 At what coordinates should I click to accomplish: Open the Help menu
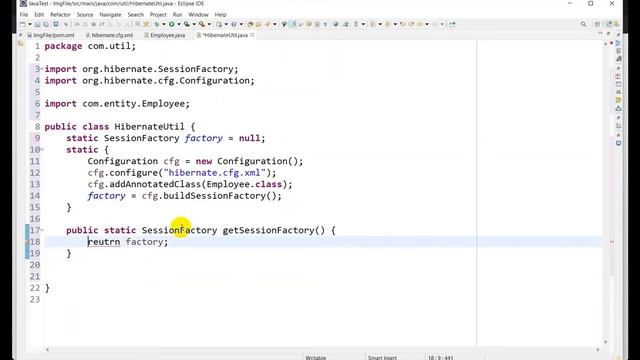tap(220, 15)
